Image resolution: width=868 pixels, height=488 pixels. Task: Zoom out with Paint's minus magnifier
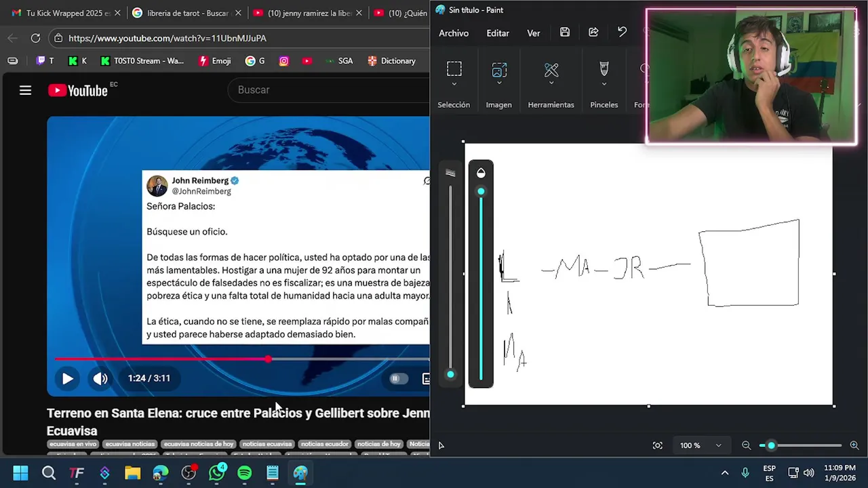coord(746,445)
